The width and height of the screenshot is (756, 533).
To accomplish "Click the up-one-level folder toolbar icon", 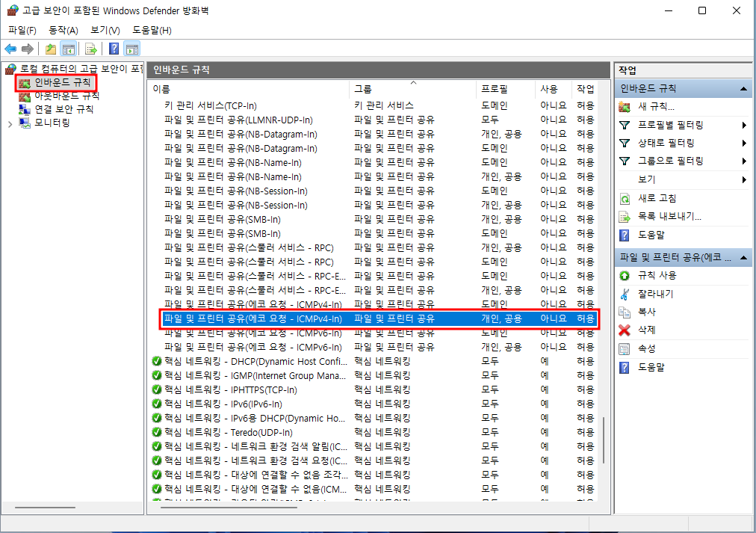I will click(x=51, y=49).
